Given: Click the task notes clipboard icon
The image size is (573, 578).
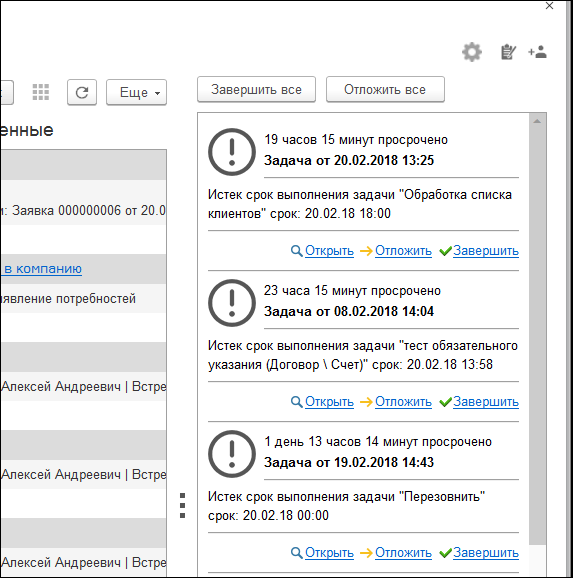Looking at the screenshot, I should 508,52.
